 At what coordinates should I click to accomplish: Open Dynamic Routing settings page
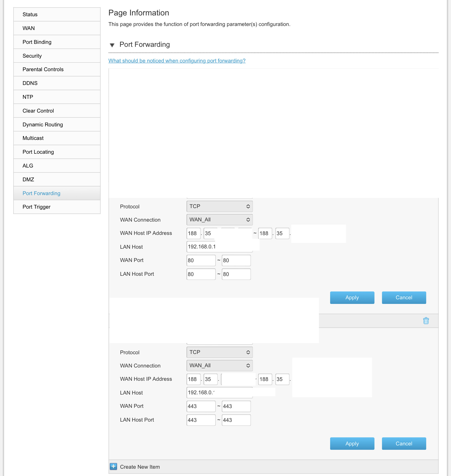click(x=43, y=124)
